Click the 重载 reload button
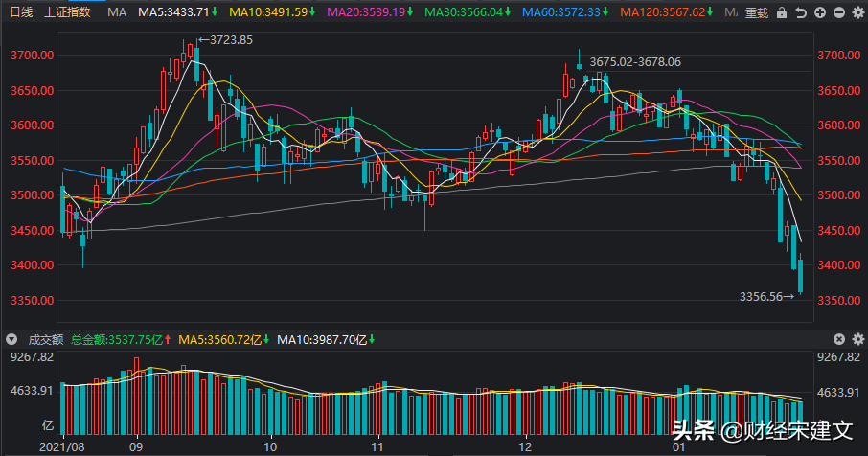Screen dimensions: 868x456 757,13
